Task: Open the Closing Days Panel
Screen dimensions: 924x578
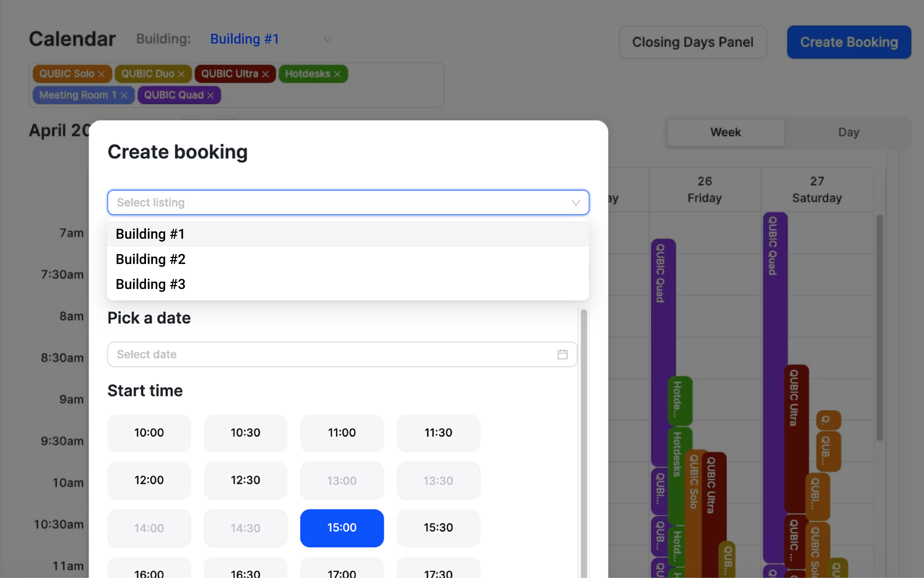Action: click(693, 42)
